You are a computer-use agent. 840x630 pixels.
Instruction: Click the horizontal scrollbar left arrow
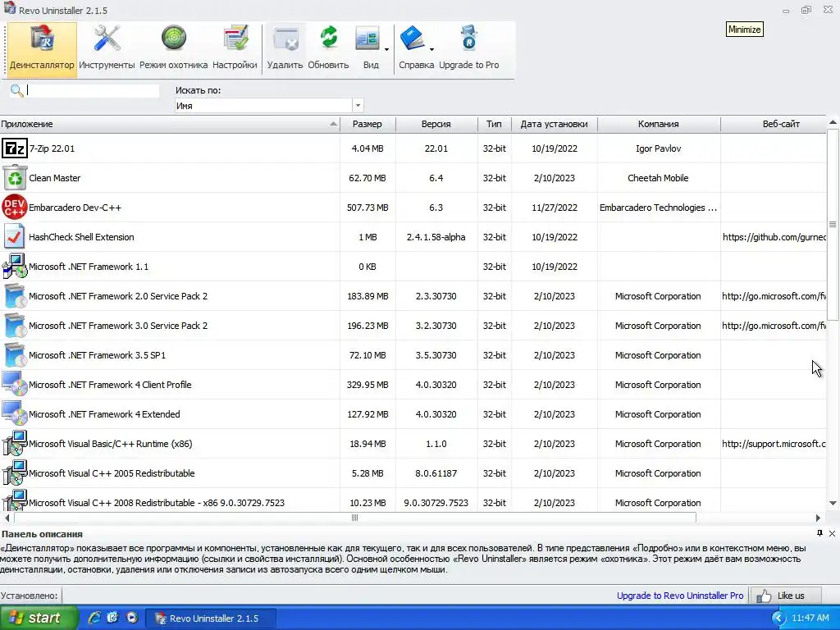7,518
